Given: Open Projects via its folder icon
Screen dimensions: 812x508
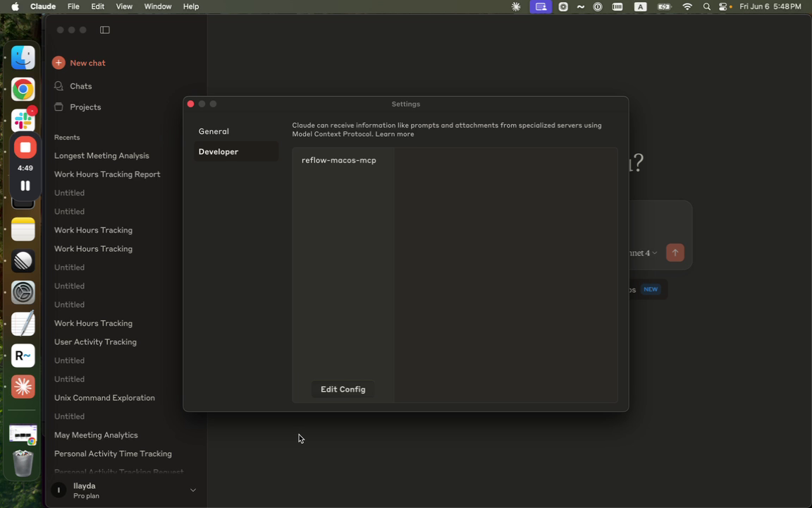Looking at the screenshot, I should click(59, 107).
